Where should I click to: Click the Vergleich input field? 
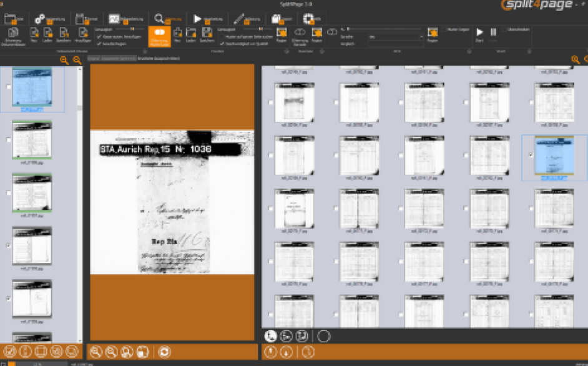click(x=396, y=44)
